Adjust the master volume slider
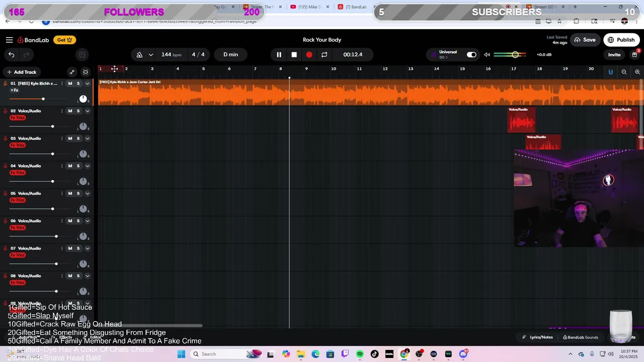 (510, 54)
